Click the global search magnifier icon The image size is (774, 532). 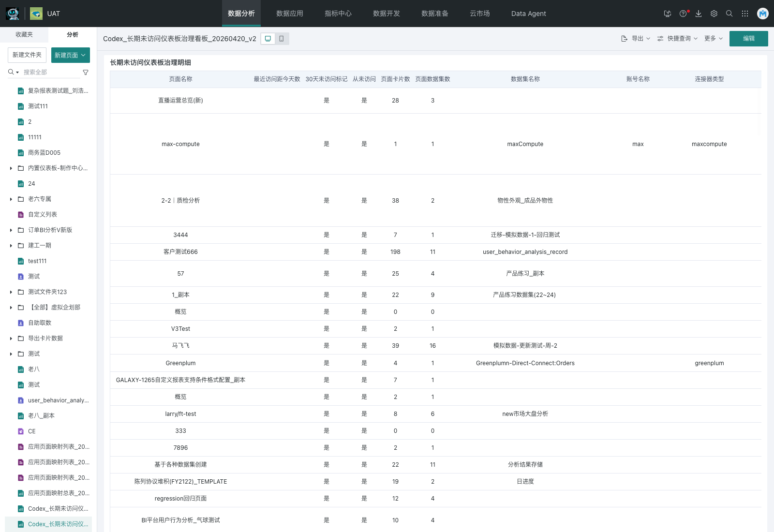point(729,14)
